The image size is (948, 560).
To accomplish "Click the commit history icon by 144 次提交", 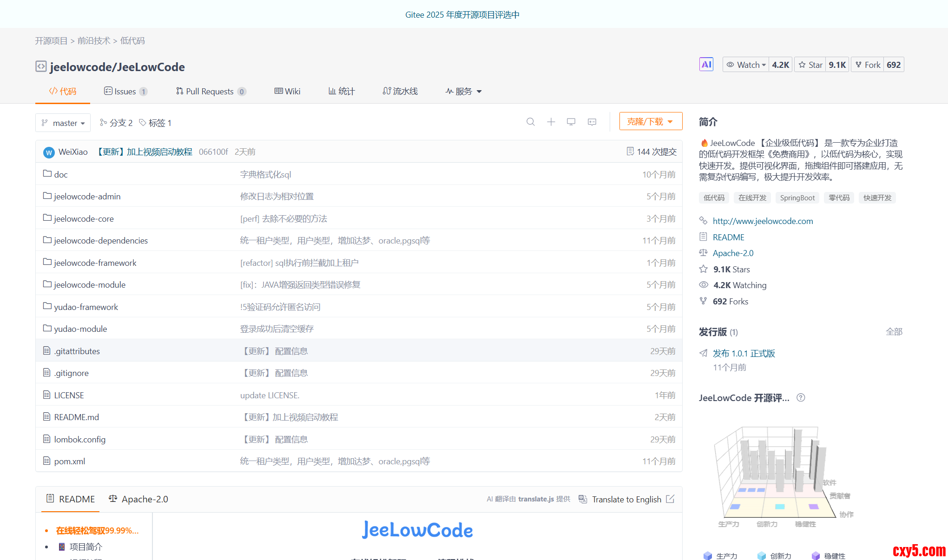I will [x=630, y=152].
